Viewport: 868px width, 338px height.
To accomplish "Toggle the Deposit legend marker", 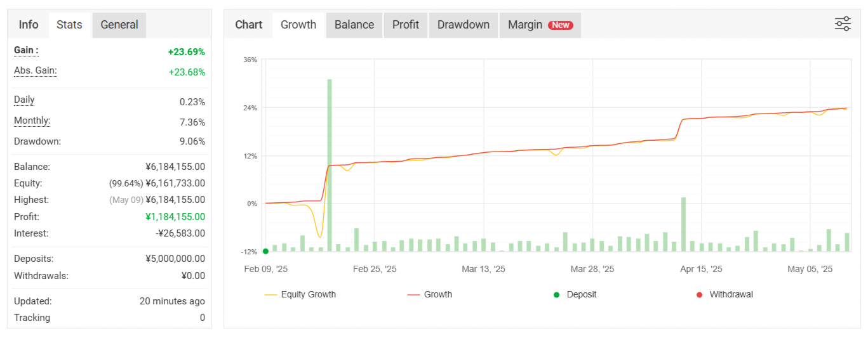I will point(575,294).
